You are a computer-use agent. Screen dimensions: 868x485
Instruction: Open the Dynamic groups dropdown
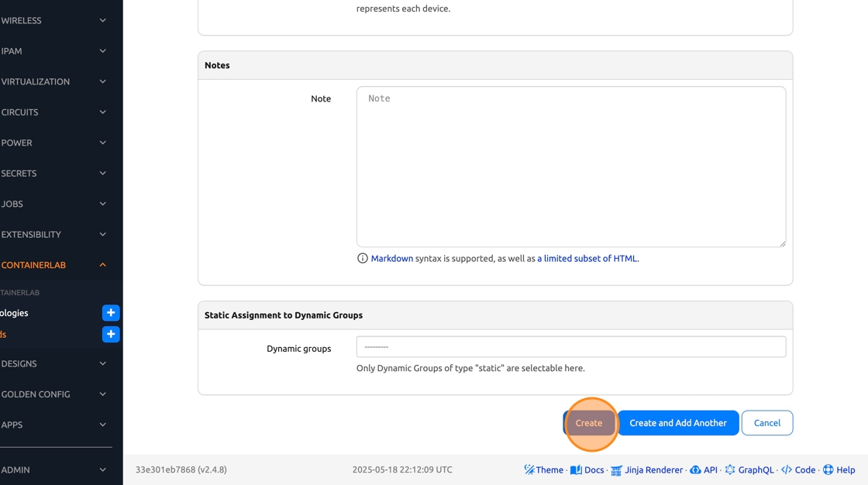[571, 347]
